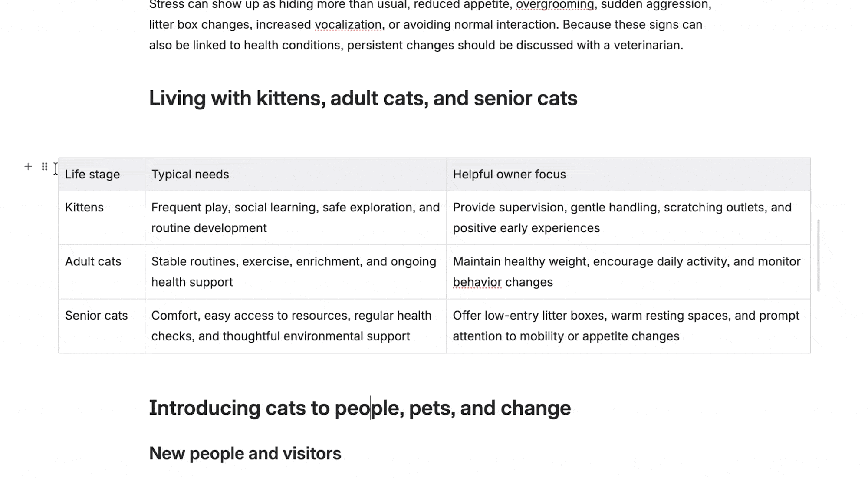Click the heading 'Living with kittens, adult cats, and senior cats'
Screen dimensions: 868x478
click(x=363, y=99)
